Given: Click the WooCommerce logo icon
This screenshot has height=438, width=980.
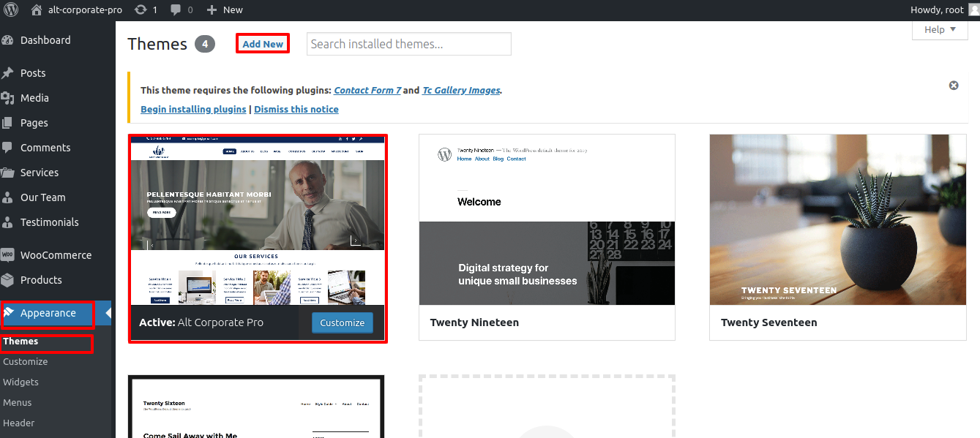Looking at the screenshot, I should pos(8,255).
